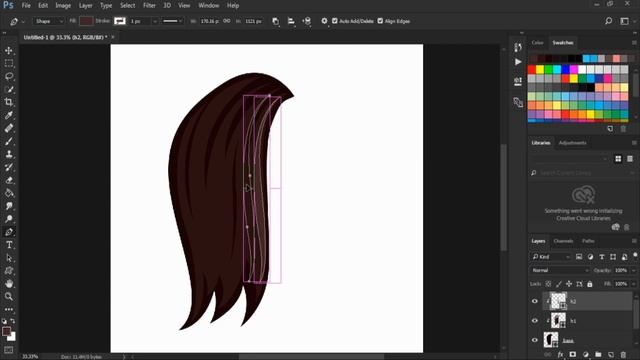Viewport: 640px width, 360px height.
Task: Open the pen options gear icon
Action: (324, 21)
